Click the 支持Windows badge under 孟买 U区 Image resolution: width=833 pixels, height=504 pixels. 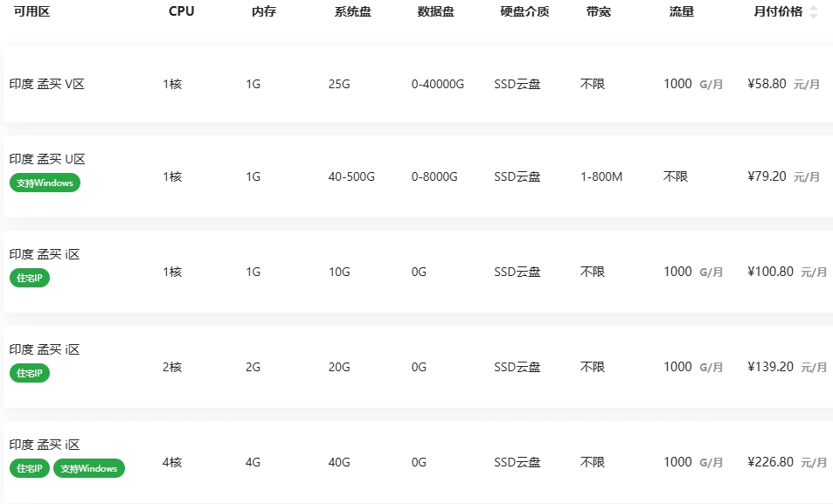45,183
